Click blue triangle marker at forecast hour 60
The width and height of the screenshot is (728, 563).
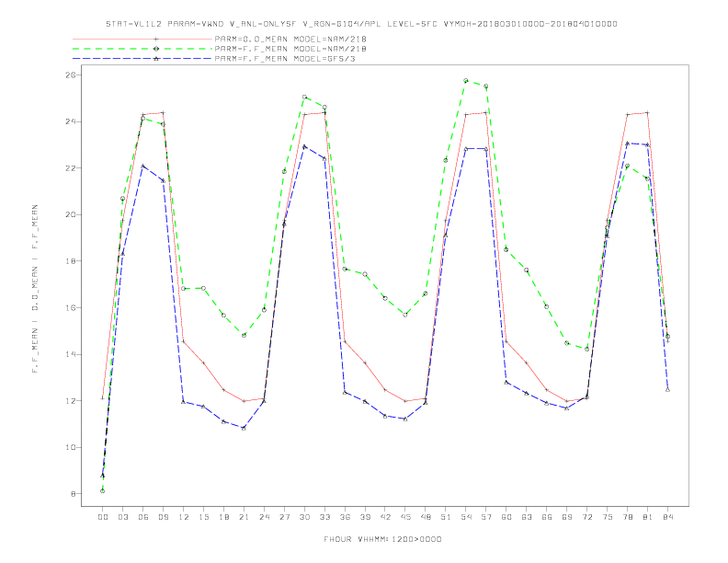tap(506, 382)
